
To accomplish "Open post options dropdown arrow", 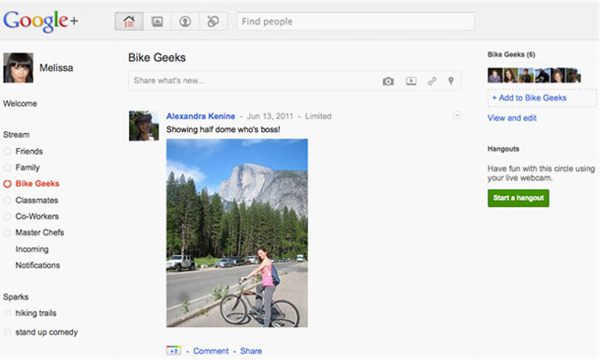I will (x=457, y=116).
